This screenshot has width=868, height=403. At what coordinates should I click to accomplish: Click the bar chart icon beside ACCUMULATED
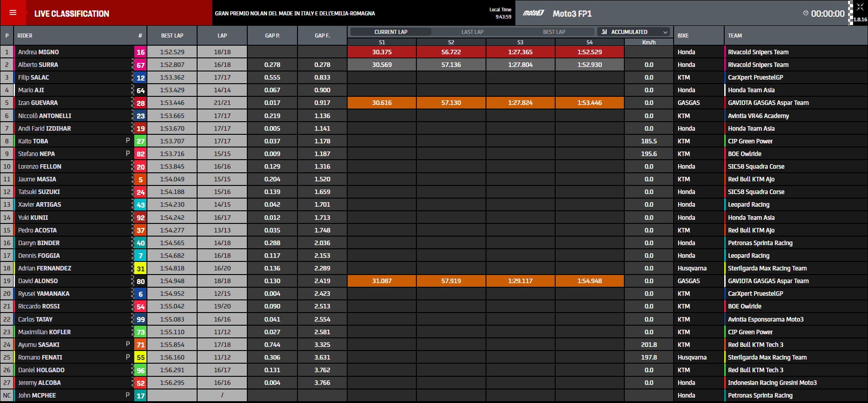click(604, 32)
